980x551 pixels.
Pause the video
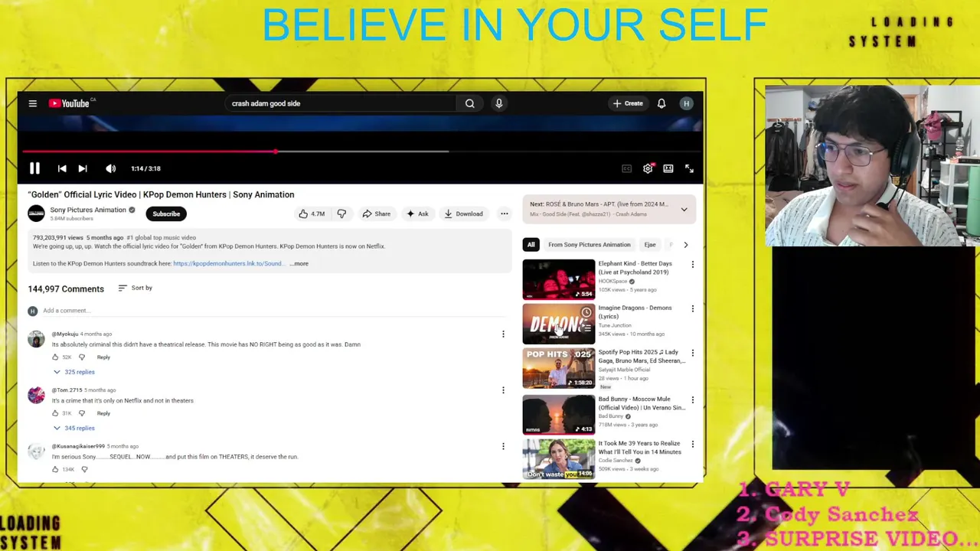click(x=34, y=168)
